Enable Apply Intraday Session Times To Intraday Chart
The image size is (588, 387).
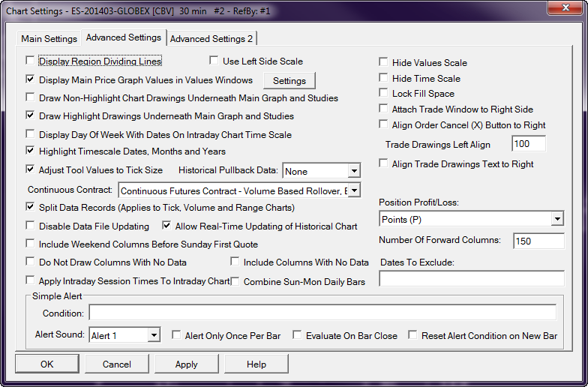[30, 280]
